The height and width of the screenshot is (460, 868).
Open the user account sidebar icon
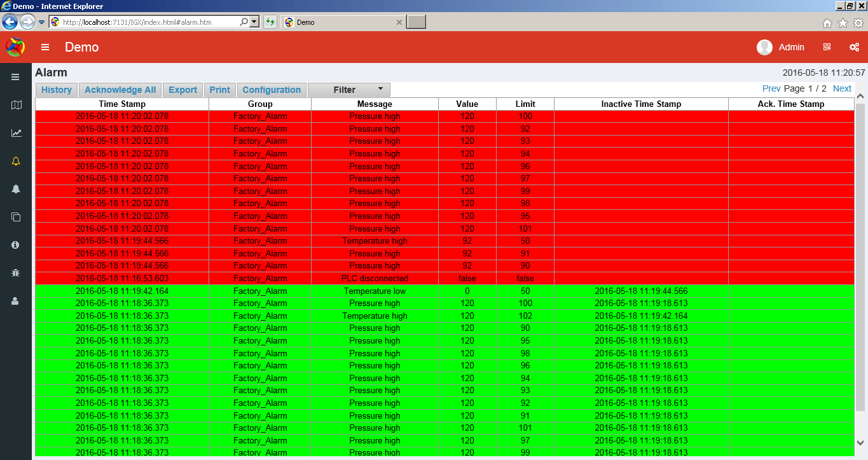coord(16,301)
